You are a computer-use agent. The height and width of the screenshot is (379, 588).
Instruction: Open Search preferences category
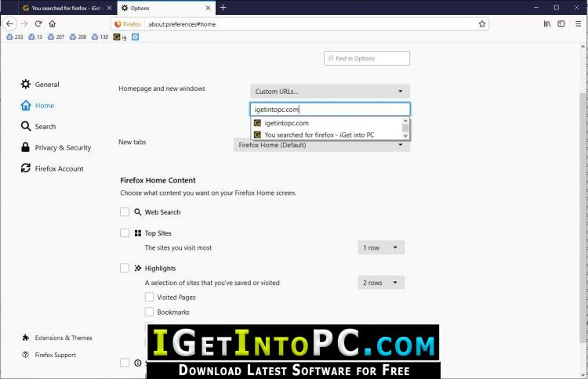click(38, 127)
